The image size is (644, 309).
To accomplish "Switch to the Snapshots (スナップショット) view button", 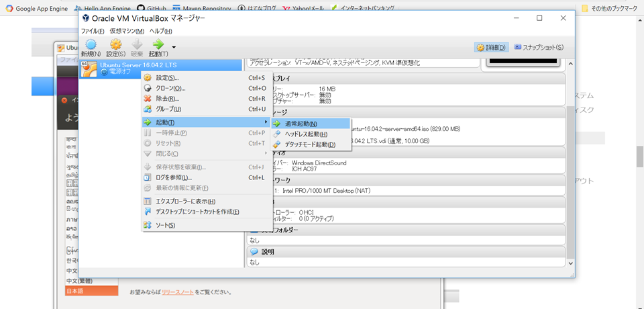I will pos(539,47).
